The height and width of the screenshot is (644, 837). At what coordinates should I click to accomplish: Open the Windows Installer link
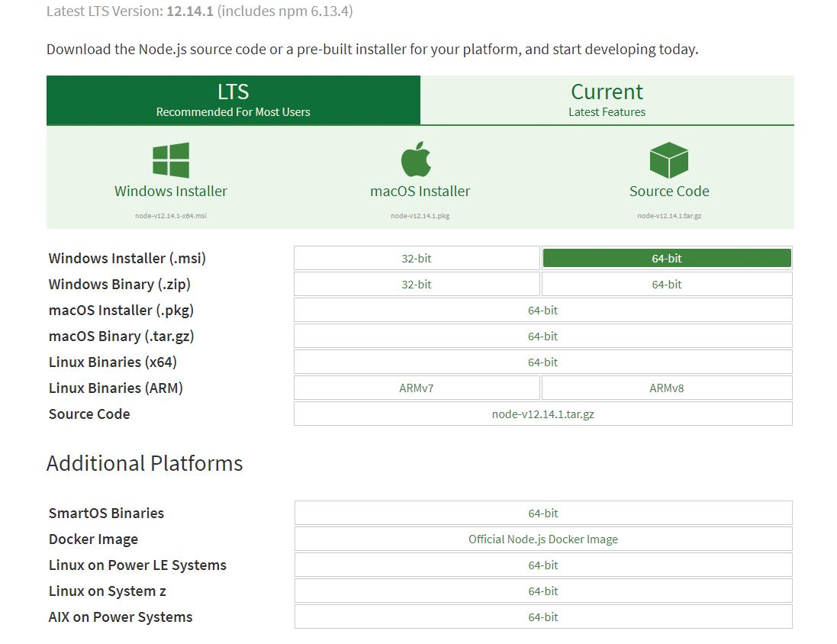tap(171, 192)
